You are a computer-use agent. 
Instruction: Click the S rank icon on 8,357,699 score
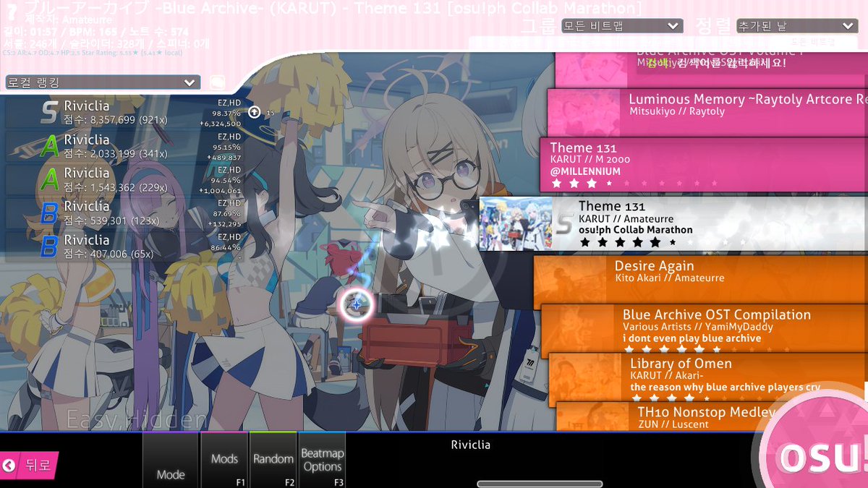click(x=49, y=112)
